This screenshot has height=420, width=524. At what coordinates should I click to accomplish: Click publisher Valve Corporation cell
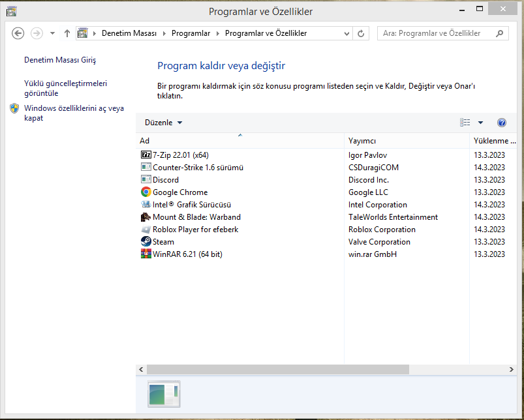[x=379, y=241]
